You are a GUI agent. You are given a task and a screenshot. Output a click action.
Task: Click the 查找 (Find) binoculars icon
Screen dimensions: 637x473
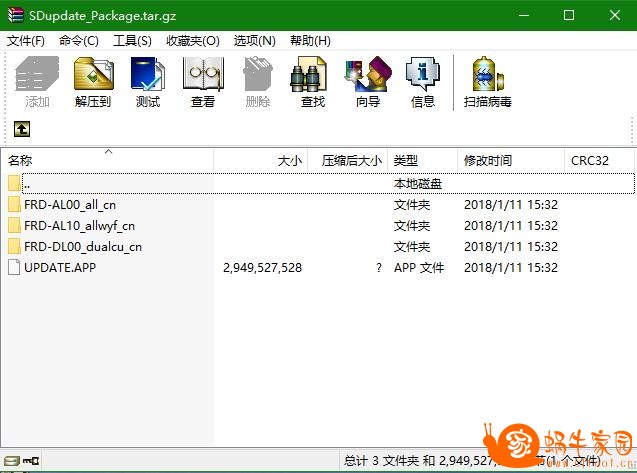pyautogui.click(x=309, y=74)
